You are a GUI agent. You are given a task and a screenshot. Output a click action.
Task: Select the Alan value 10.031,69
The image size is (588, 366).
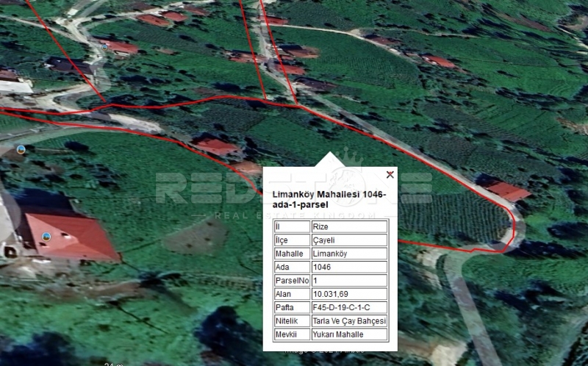coord(348,294)
